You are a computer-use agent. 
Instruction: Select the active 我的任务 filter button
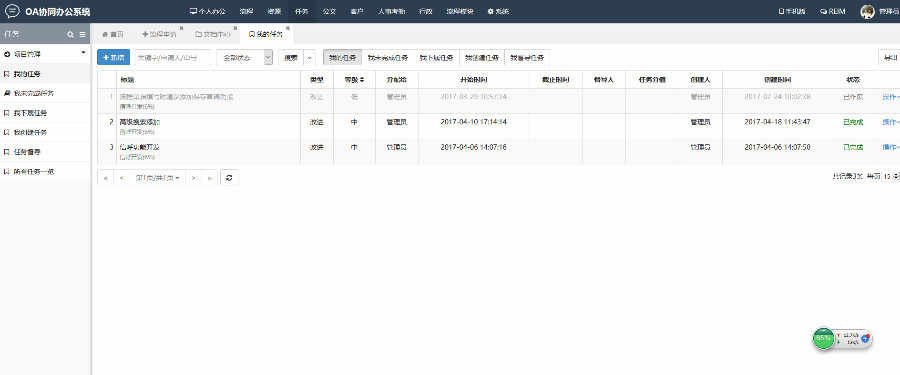(342, 57)
